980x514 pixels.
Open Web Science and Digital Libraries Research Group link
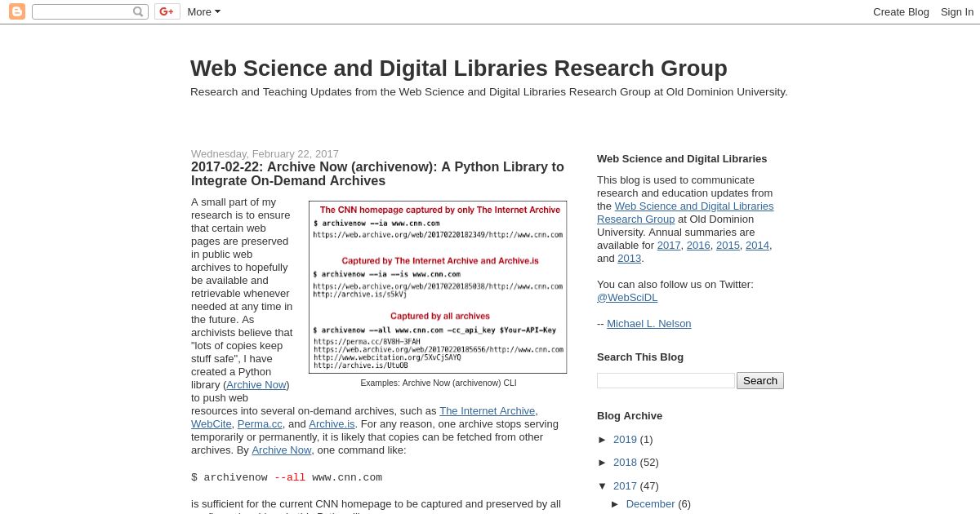point(685,213)
